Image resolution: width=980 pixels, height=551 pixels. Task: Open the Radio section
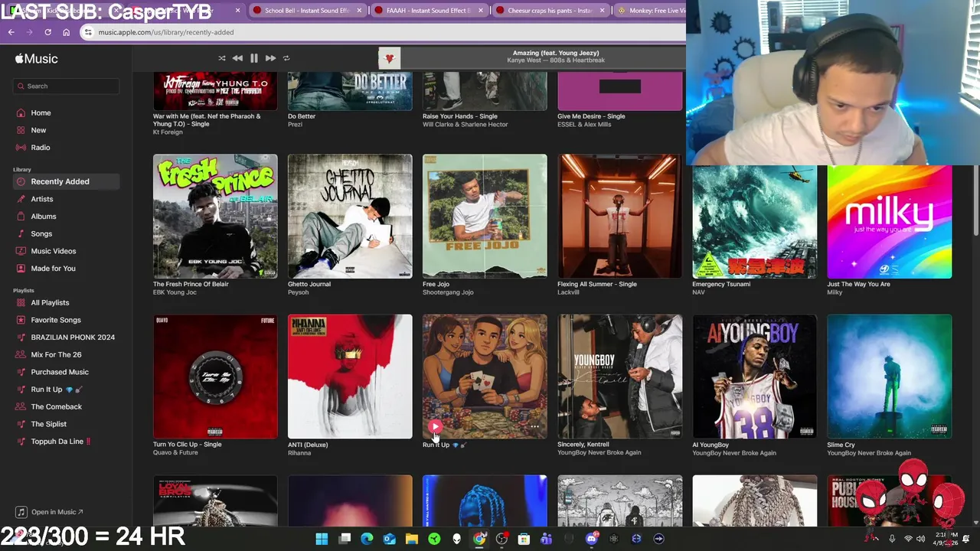(41, 147)
